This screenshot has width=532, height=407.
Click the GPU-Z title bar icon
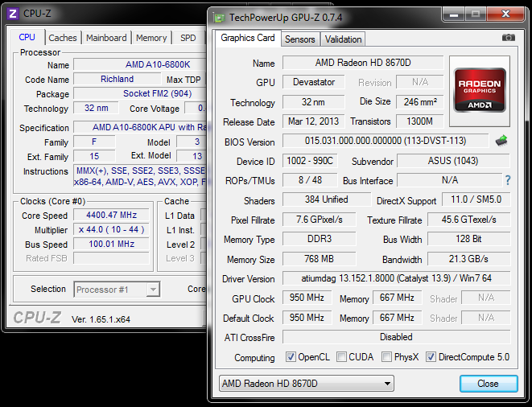(218, 18)
